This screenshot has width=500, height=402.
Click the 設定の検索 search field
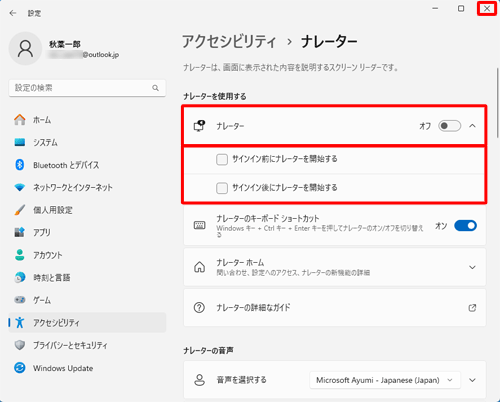point(87,88)
